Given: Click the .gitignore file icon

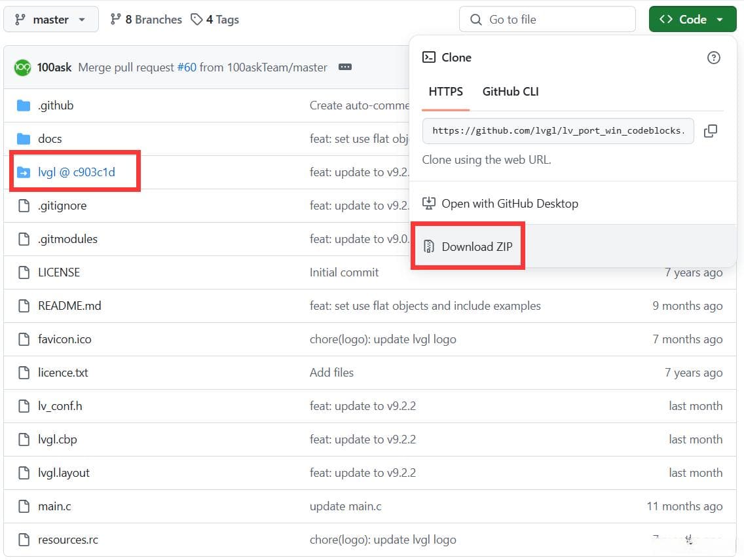Looking at the screenshot, I should click(24, 206).
